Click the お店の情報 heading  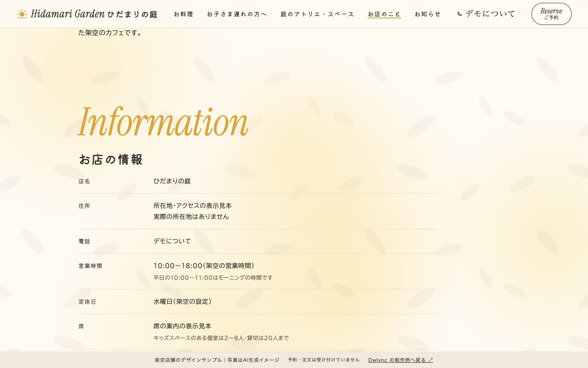(x=111, y=159)
